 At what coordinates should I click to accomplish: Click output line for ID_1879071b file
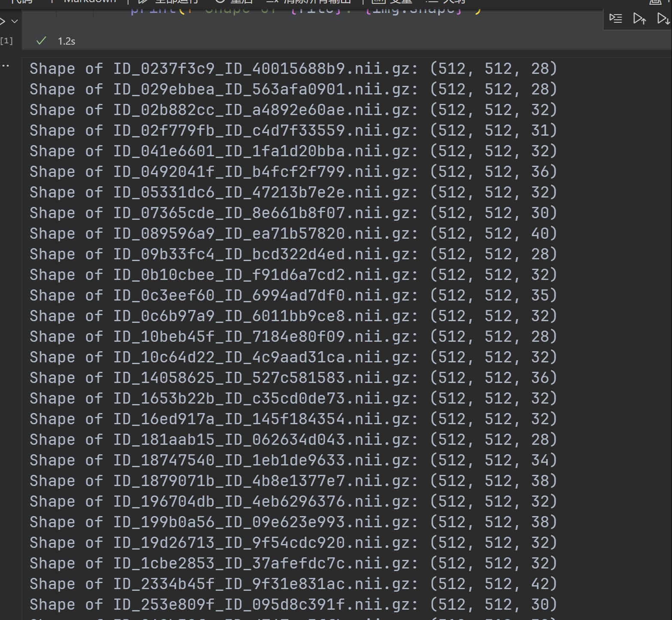pos(293,481)
